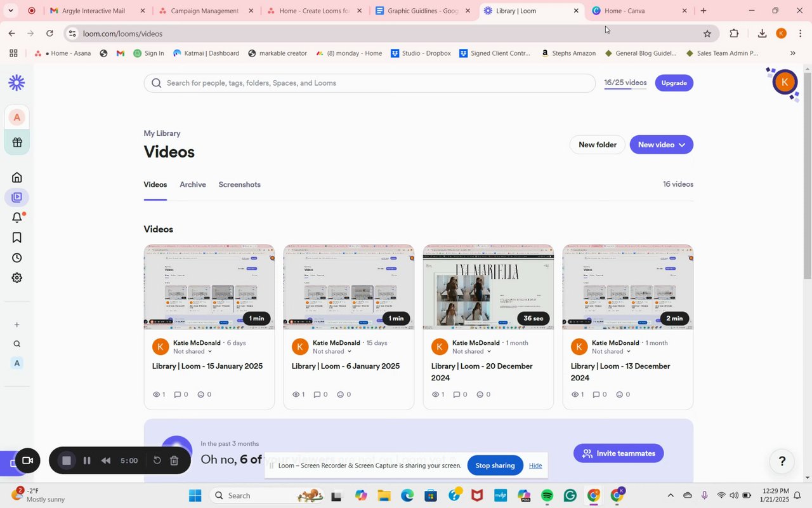Click the Loom logo in sidebar
The width and height of the screenshot is (812, 508).
(x=16, y=83)
